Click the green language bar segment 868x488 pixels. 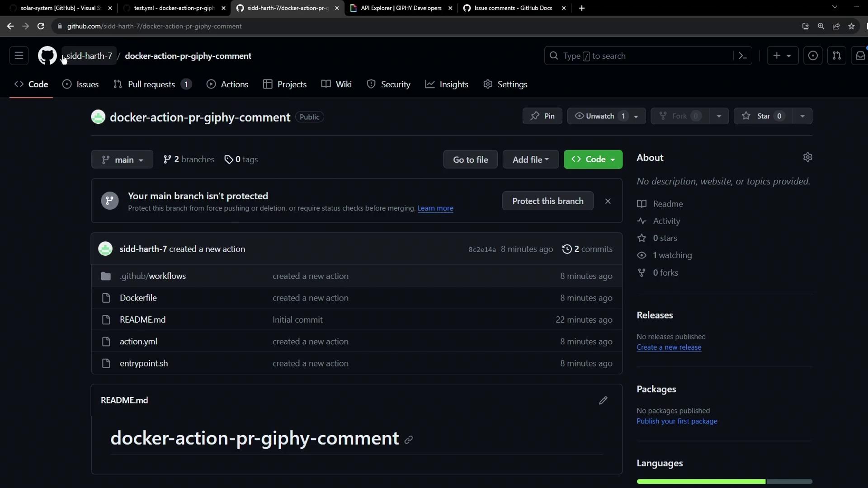(x=701, y=482)
